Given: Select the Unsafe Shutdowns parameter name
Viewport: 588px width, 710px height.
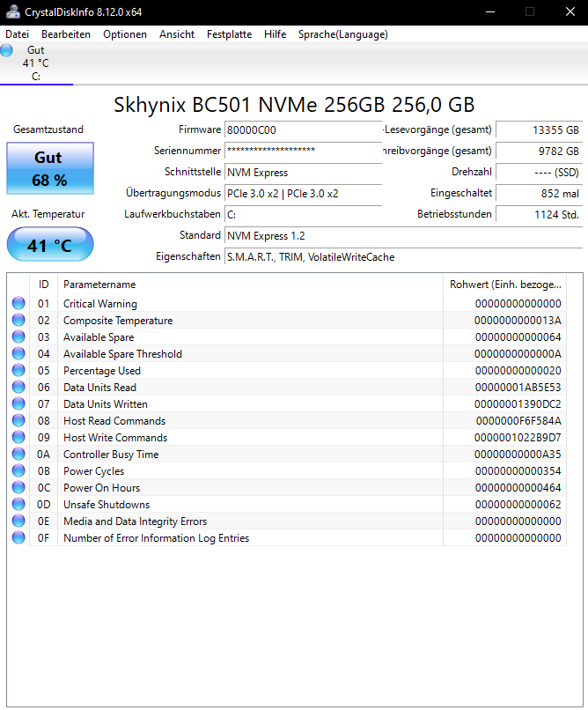Looking at the screenshot, I should tap(107, 505).
